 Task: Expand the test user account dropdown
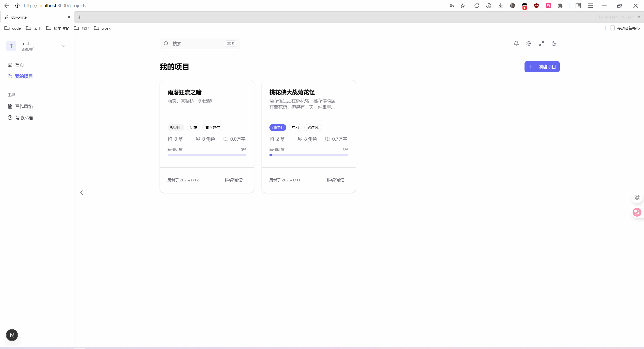pos(64,46)
